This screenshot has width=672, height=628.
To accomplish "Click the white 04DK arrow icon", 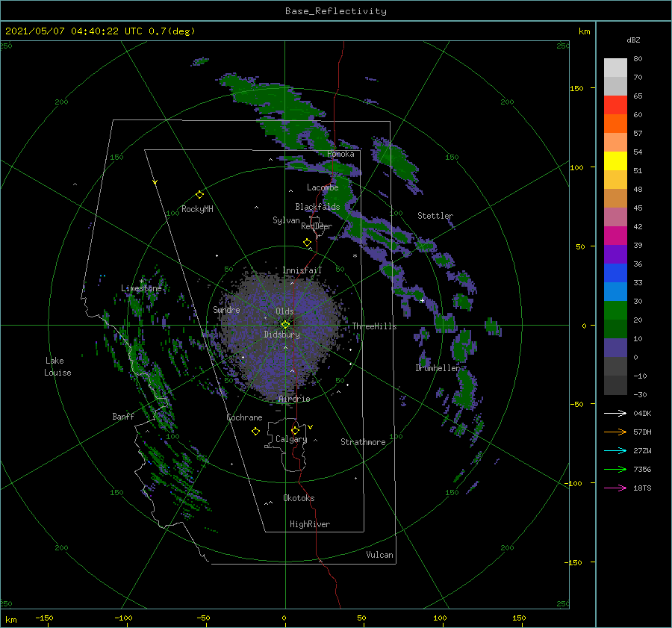I will [x=615, y=413].
